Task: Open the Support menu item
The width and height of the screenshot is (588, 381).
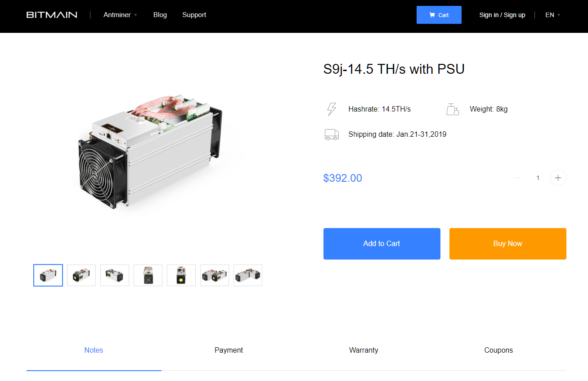Action: [194, 15]
